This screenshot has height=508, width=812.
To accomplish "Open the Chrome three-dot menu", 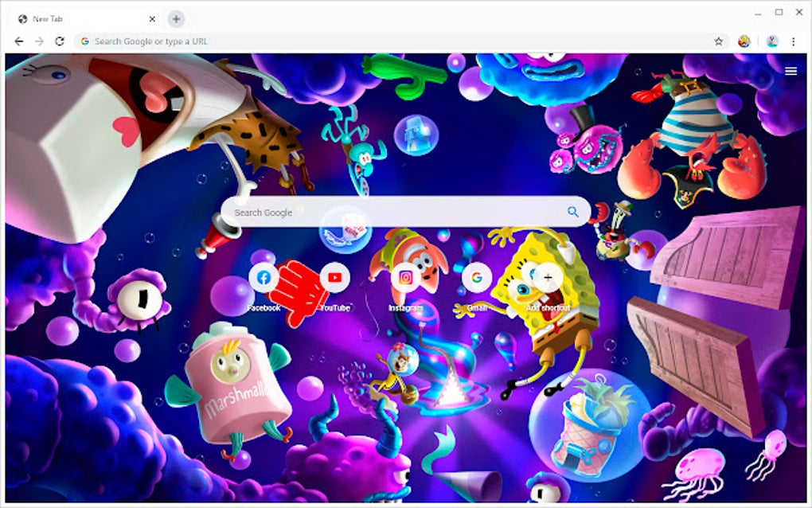I will [794, 40].
